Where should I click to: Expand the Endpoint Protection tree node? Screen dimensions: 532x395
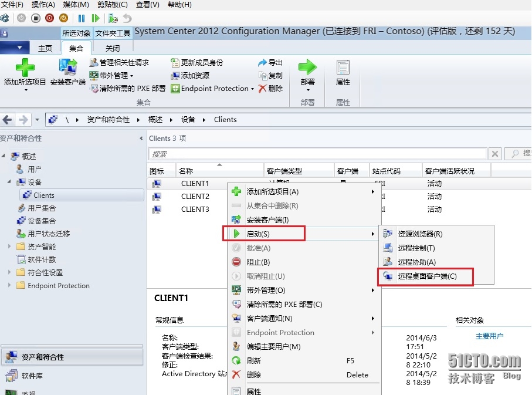[9, 285]
